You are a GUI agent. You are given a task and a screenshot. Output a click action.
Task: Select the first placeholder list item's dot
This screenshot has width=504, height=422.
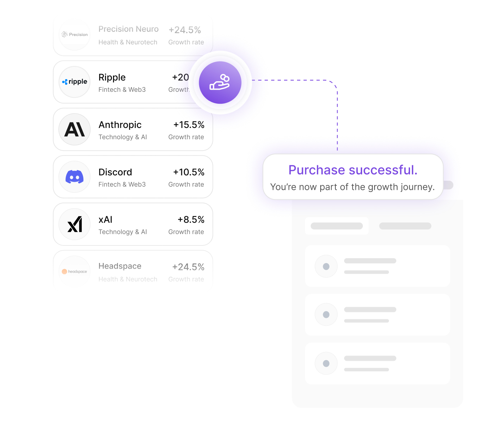click(x=326, y=266)
